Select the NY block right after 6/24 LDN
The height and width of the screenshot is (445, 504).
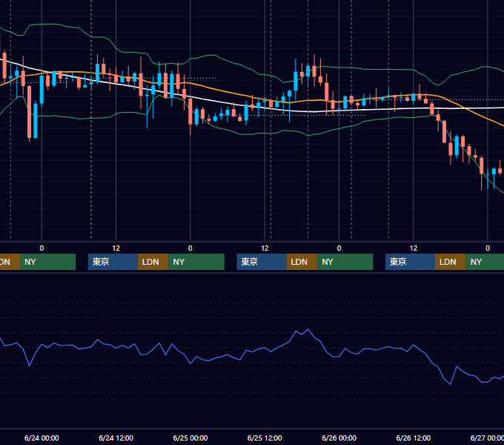(x=196, y=262)
